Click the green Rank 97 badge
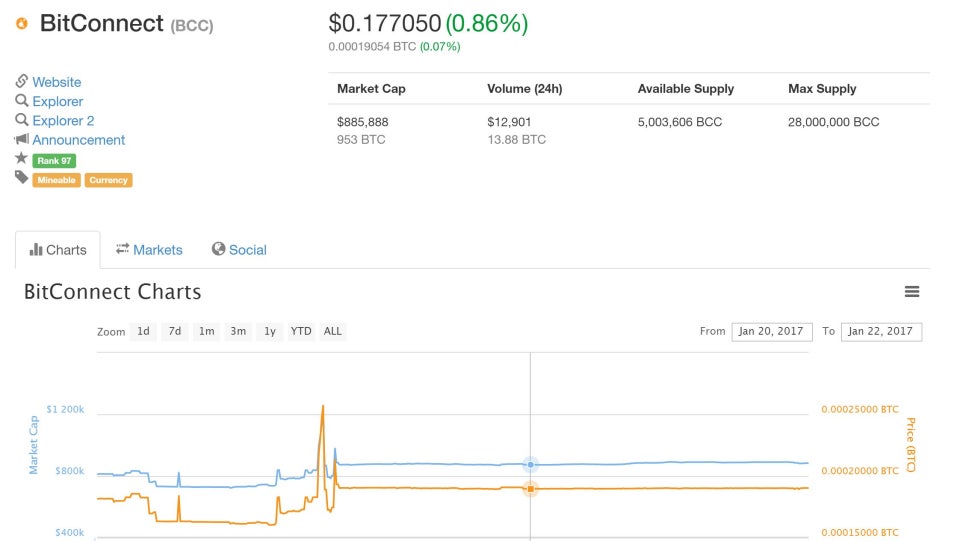966x541 pixels. 54,161
